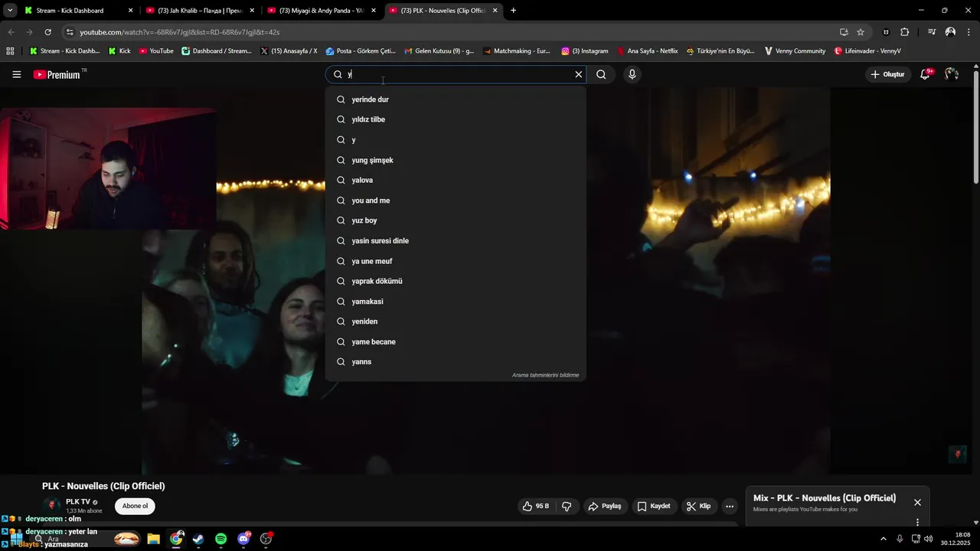Screen dimensions: 980x551
Task: Click the magnifier search button
Action: [601, 74]
